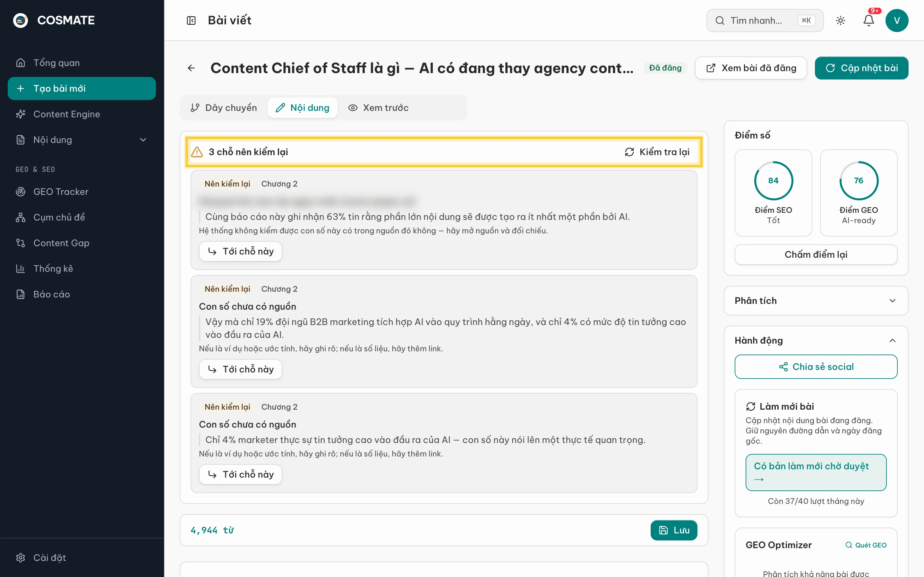Go back with the left arrow icon

point(191,68)
